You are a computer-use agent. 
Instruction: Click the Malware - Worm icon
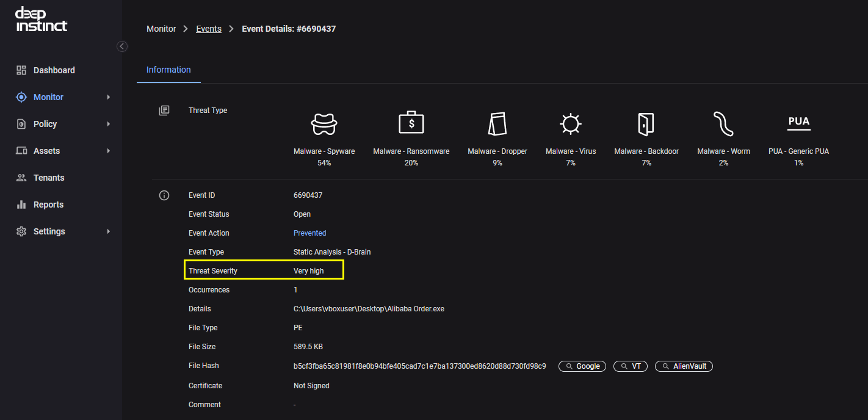723,124
